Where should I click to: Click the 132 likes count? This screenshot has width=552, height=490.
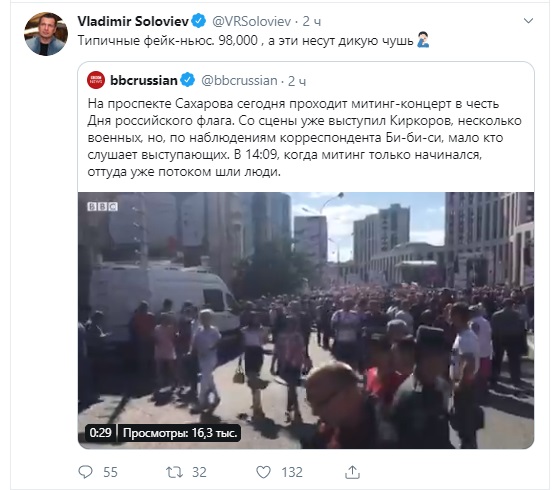pos(292,472)
